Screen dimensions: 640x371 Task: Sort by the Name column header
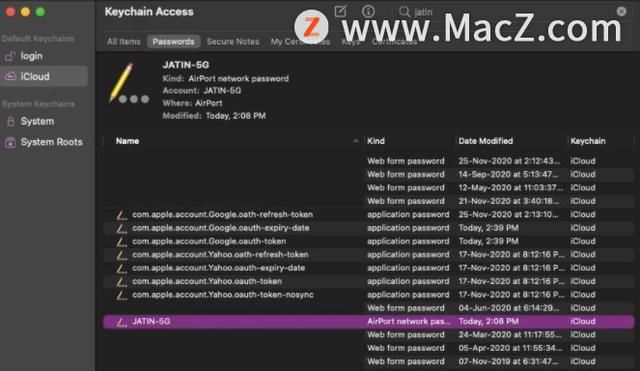(x=127, y=141)
